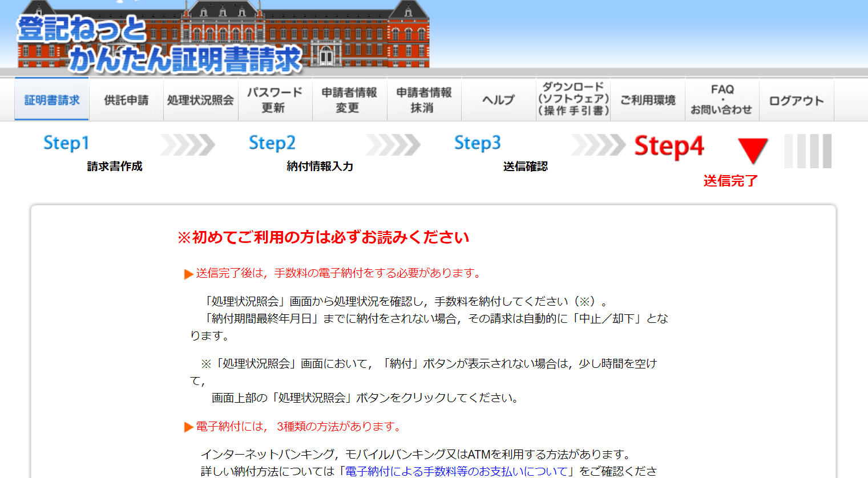
Task: Click the chevron arrows between Step2 and Step3
Action: point(393,145)
